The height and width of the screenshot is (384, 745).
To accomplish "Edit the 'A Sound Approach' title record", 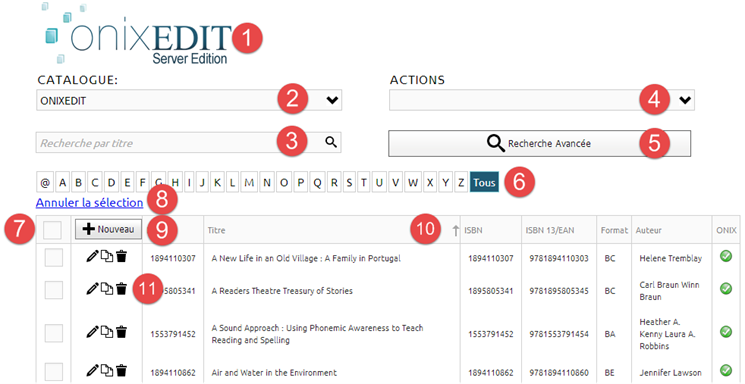I will [92, 332].
